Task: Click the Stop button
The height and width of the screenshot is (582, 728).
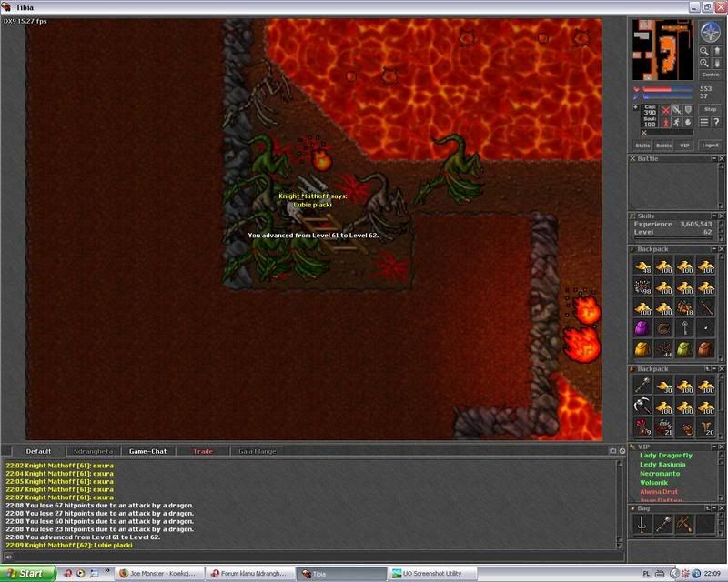Action: [x=711, y=109]
